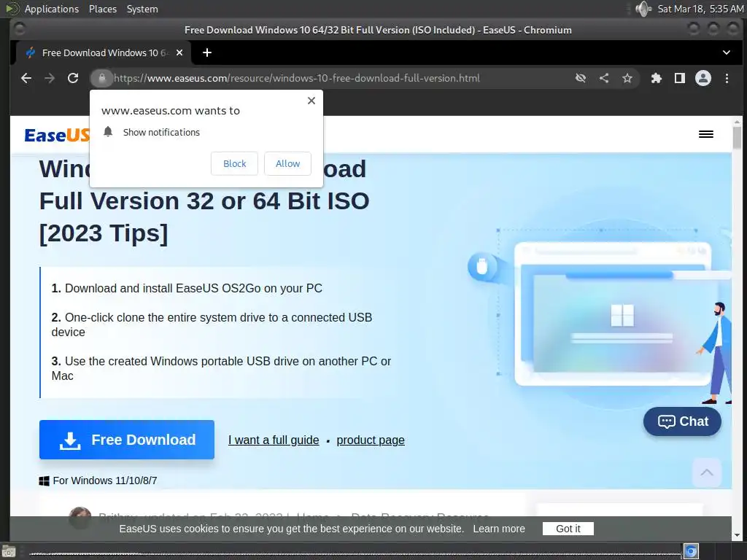Click the page heading 'Full Version 32 or 64 Bit ISO'
This screenshot has height=560, width=747.
point(204,201)
